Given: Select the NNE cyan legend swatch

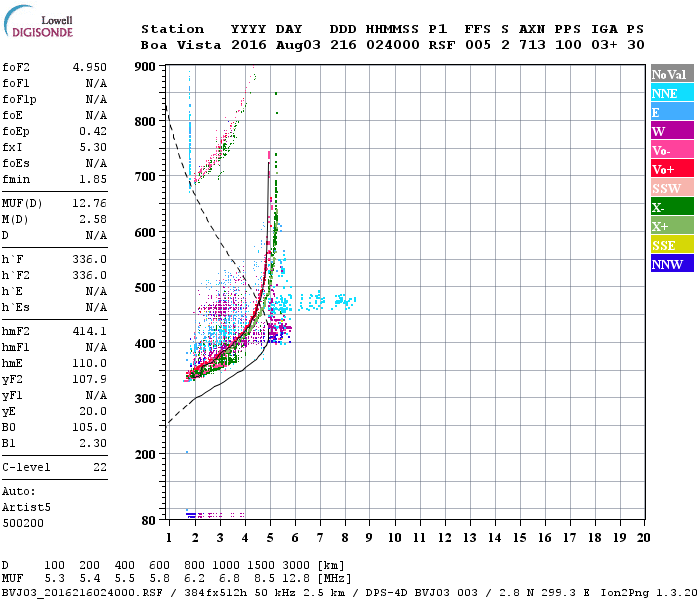Looking at the screenshot, I should (672, 93).
